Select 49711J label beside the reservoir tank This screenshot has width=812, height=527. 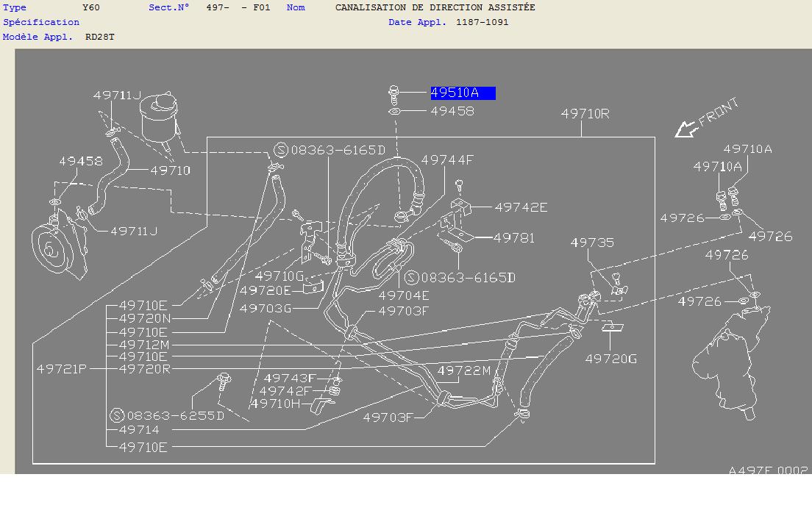(x=117, y=96)
